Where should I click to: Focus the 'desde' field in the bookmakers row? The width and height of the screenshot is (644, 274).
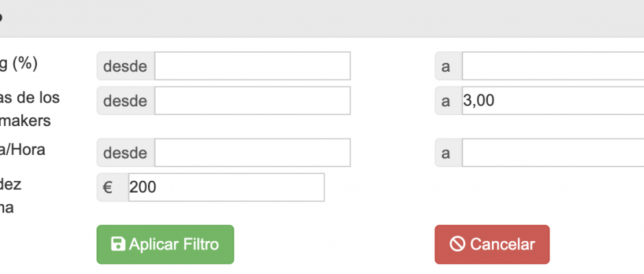click(252, 101)
